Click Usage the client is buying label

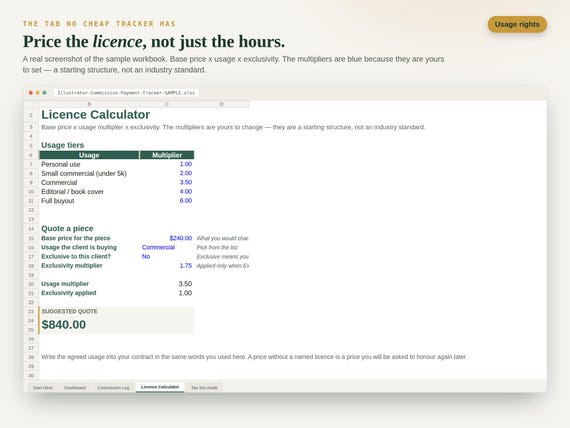pos(79,247)
